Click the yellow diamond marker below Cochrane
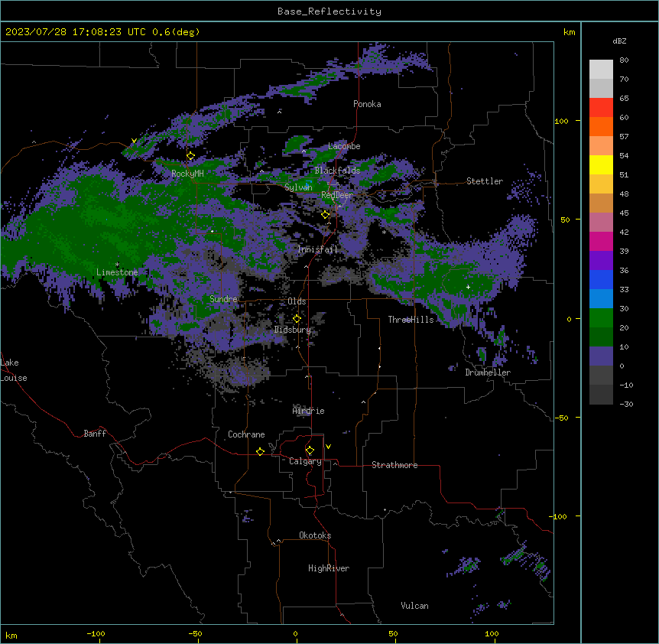The image size is (659, 644). coord(260,452)
